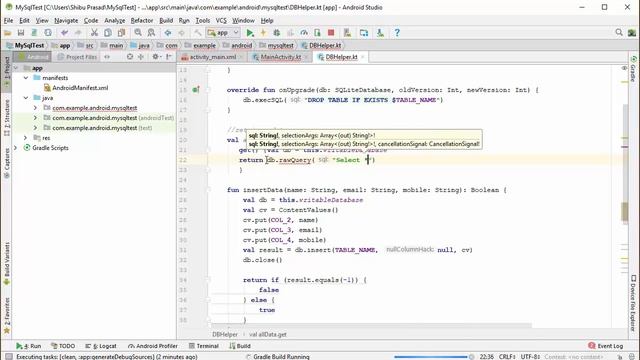
Task: Click the Replace icon beside Find
Action: (151, 33)
